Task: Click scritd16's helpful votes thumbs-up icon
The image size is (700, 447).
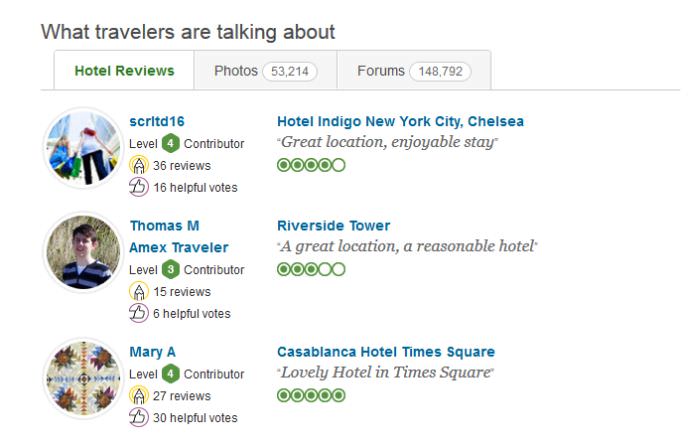Action: point(139,187)
